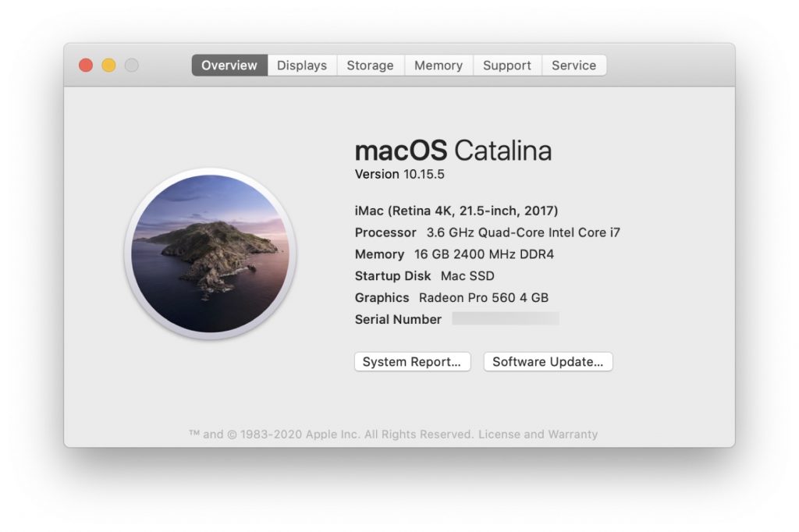This screenshot has width=799, height=532.
Task: Go to the Support tab
Action: [506, 66]
